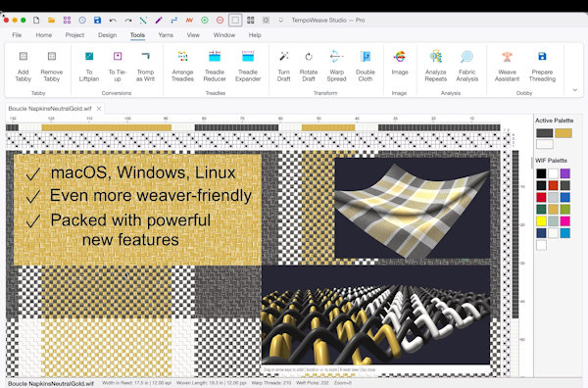Viewport: 588px width, 388px height.
Task: Pick bright red swatch in WIF Palette
Action: (541, 197)
